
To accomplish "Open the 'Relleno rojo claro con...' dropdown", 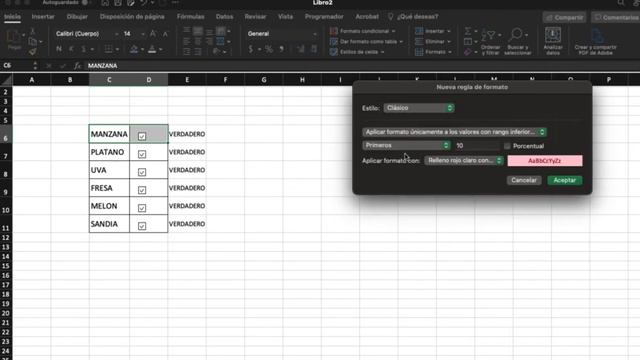I will pos(464,160).
